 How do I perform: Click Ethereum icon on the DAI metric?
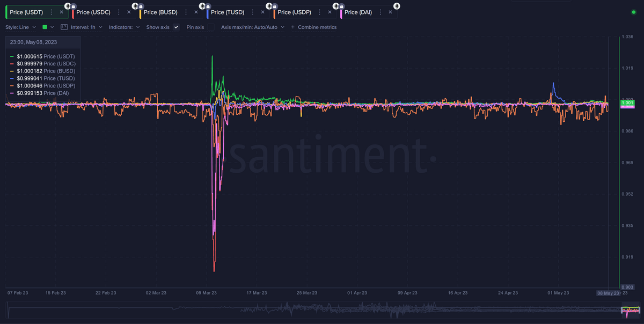(x=397, y=5)
